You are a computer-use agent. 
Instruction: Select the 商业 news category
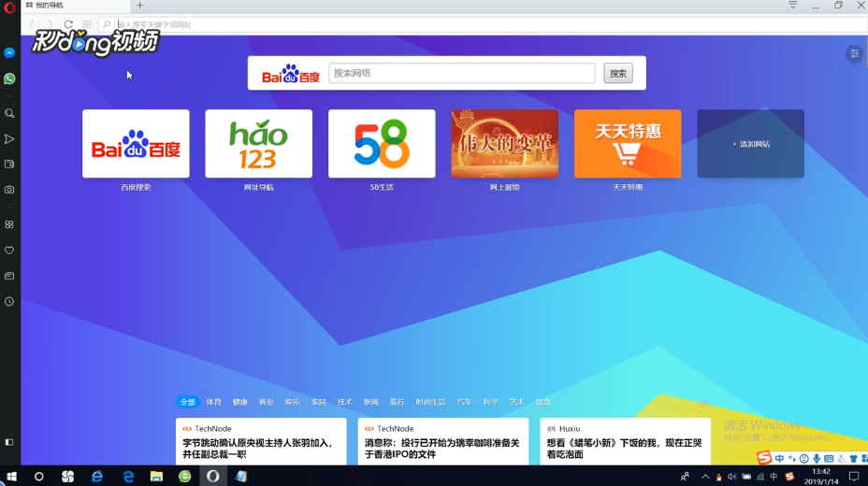pos(267,402)
